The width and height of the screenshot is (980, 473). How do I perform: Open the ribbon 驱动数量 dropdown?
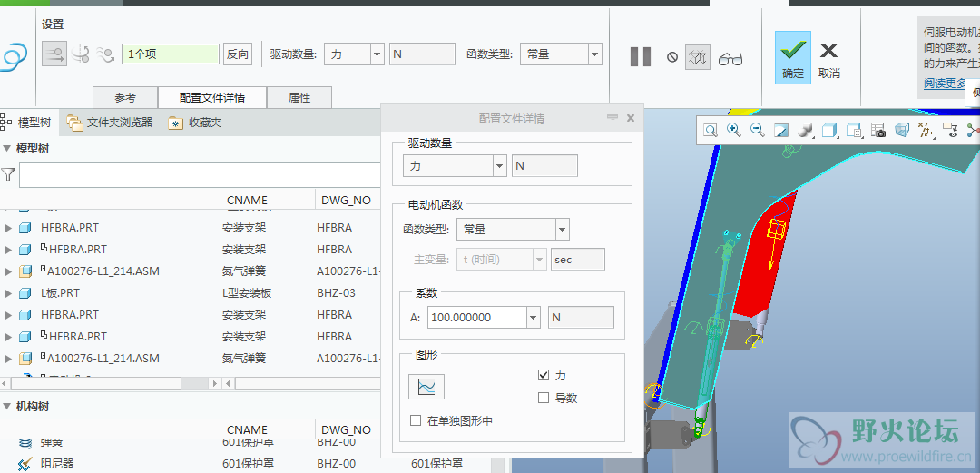pos(377,54)
